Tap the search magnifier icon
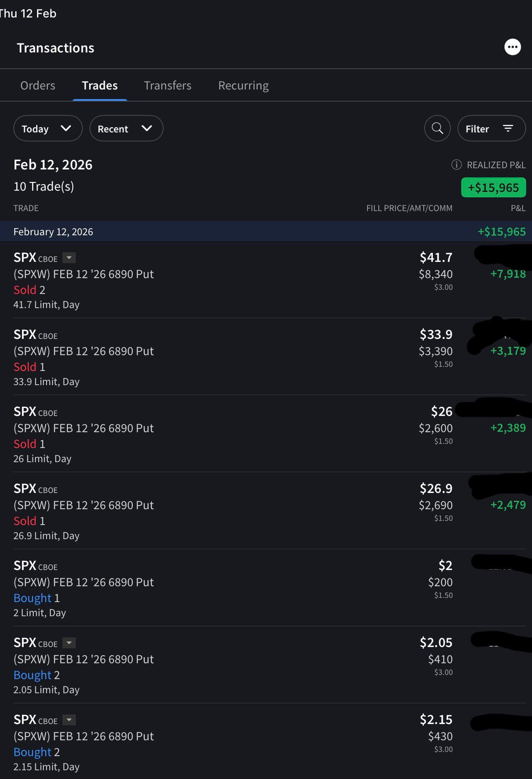532x779 pixels. [437, 128]
